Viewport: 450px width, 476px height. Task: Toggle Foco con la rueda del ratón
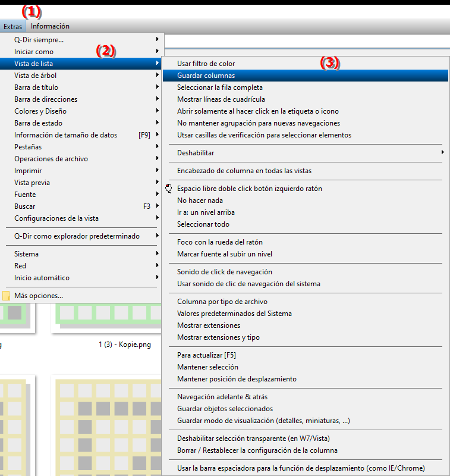tap(306, 242)
